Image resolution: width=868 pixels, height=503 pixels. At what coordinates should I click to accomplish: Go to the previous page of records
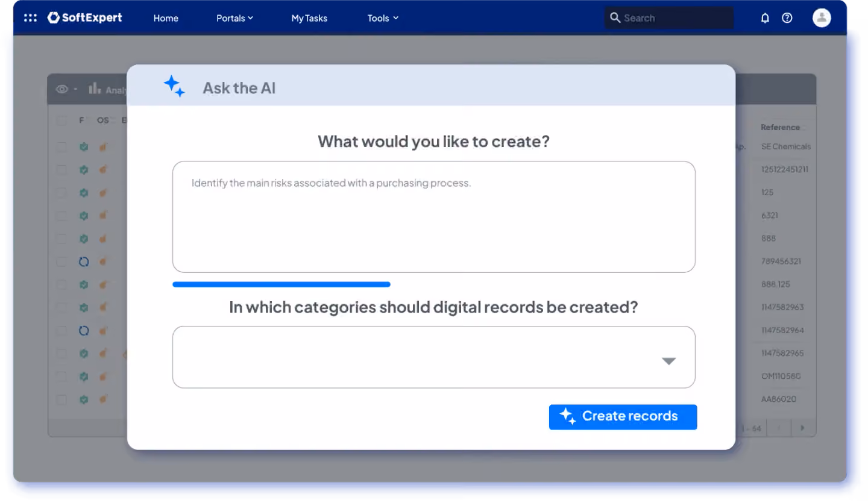point(778,428)
